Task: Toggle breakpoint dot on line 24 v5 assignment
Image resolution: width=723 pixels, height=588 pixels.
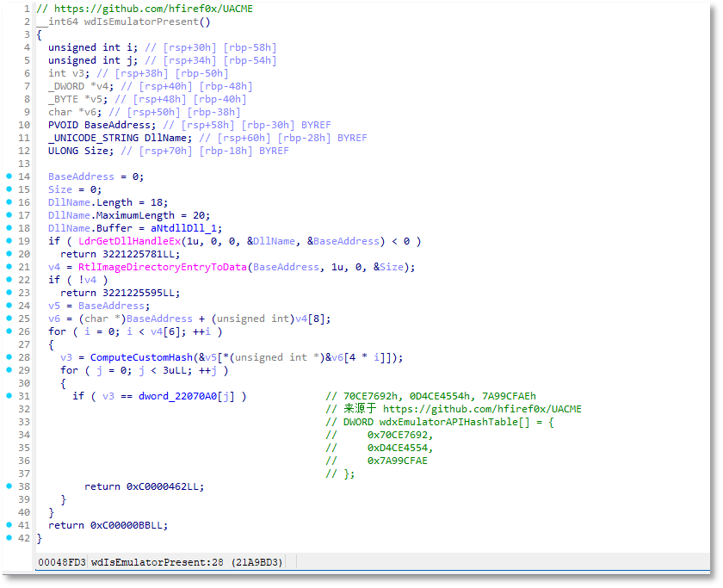Action: pyautogui.click(x=9, y=306)
